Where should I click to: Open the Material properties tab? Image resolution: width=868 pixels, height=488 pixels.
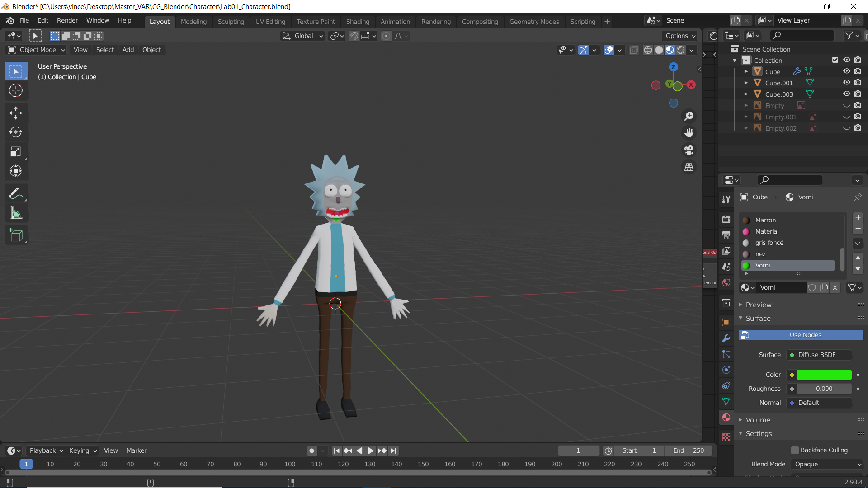tap(726, 418)
